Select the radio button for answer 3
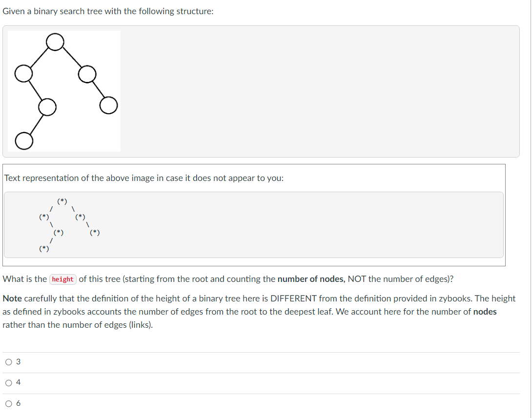Image resolution: width=532 pixels, height=418 pixels. coord(8,362)
